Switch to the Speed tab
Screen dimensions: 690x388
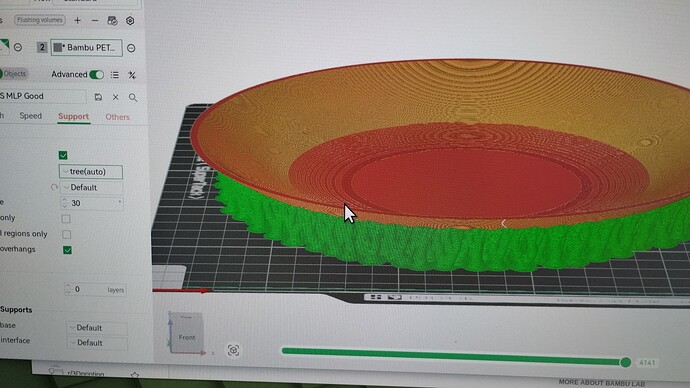point(31,116)
